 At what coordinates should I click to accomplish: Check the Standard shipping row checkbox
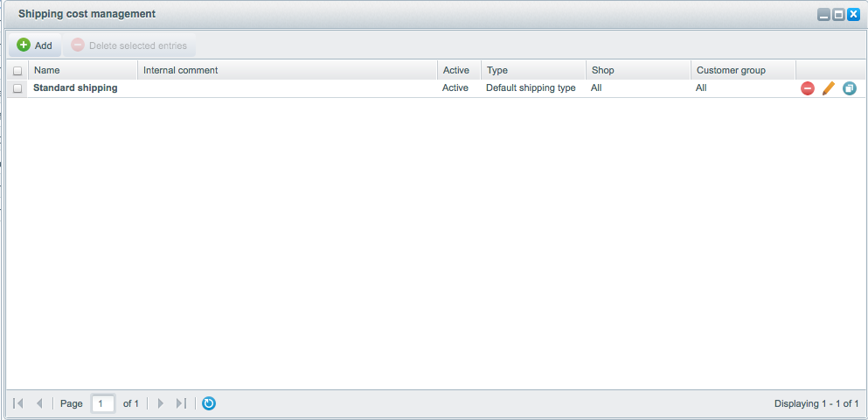click(17, 88)
